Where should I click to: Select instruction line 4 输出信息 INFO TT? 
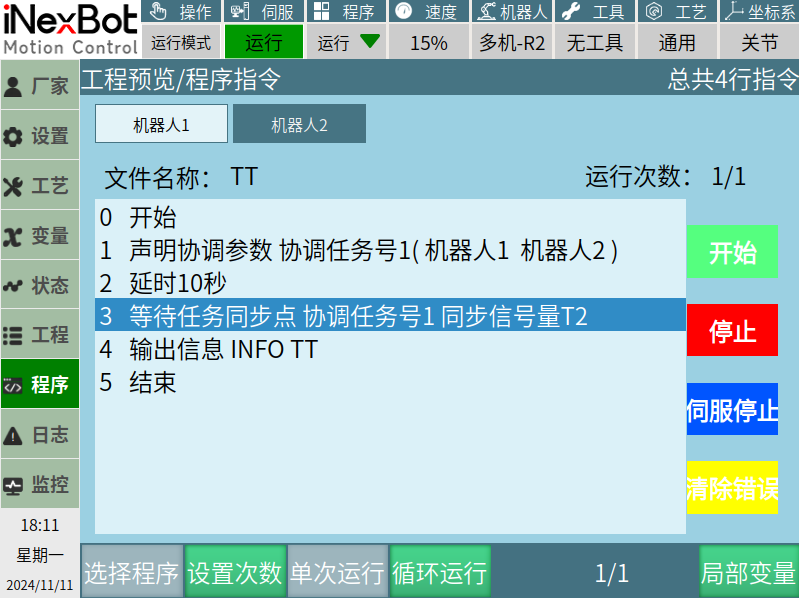(x=390, y=349)
